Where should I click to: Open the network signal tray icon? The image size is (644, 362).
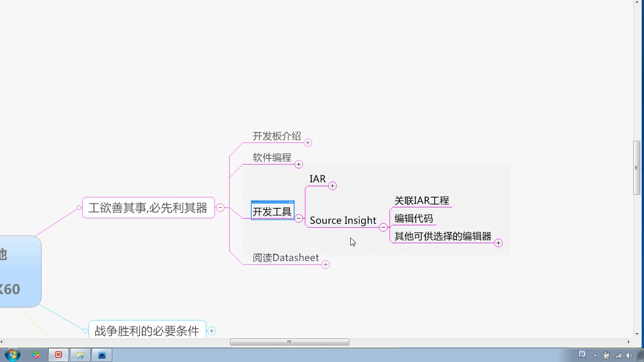[x=618, y=355]
